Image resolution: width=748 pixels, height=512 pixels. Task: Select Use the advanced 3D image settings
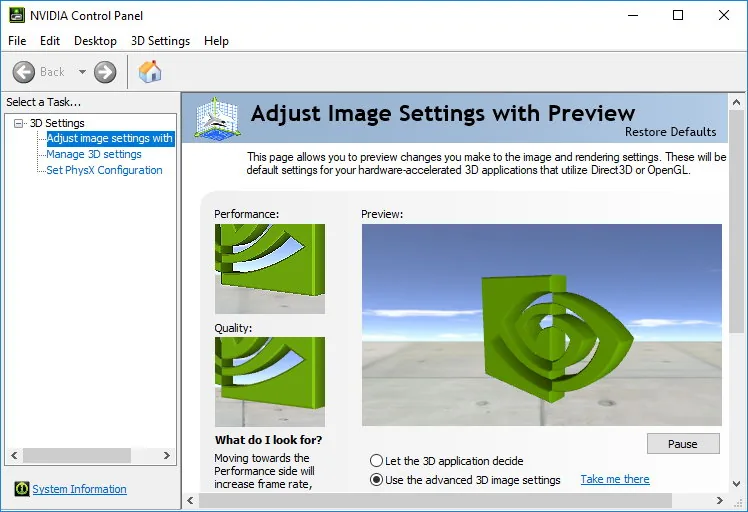pos(376,480)
